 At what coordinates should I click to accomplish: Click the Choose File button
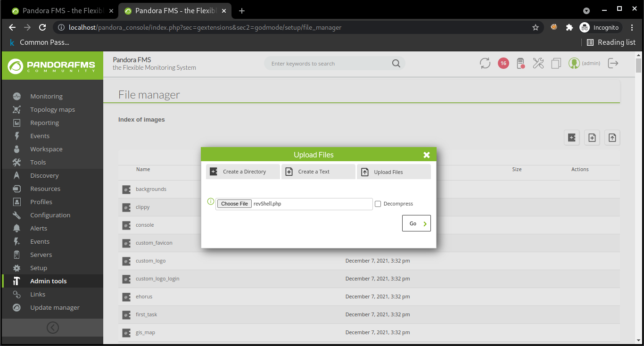click(234, 204)
